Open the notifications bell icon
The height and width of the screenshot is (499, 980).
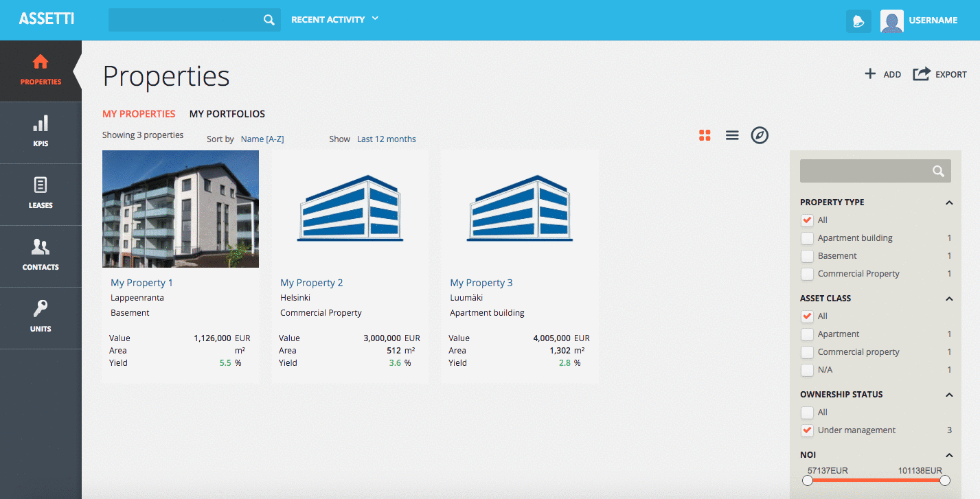[858, 21]
